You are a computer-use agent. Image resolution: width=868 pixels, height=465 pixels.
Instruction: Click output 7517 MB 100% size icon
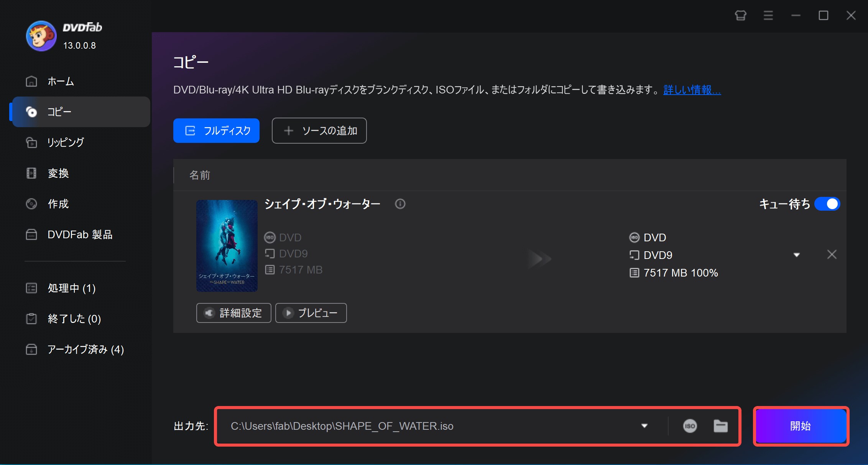click(x=635, y=273)
